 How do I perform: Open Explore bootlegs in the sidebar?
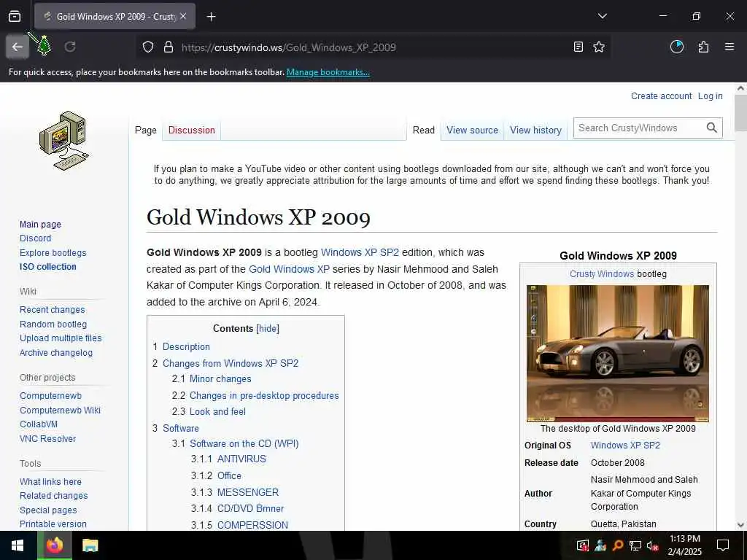click(x=53, y=253)
